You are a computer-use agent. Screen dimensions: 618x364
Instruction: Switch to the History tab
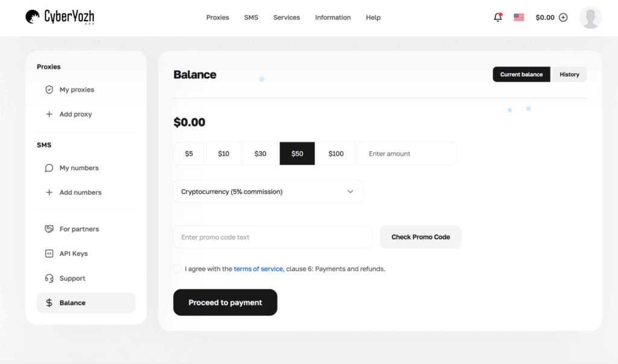click(569, 74)
